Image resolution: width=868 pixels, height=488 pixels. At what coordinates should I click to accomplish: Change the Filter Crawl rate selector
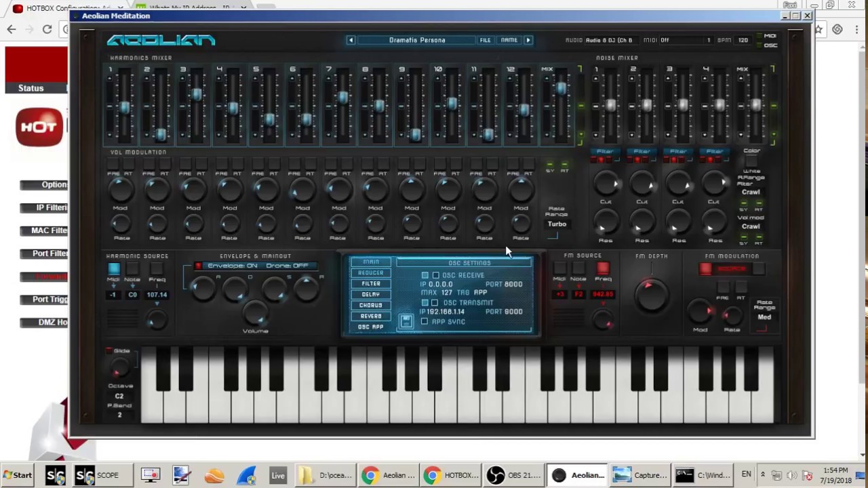751,192
